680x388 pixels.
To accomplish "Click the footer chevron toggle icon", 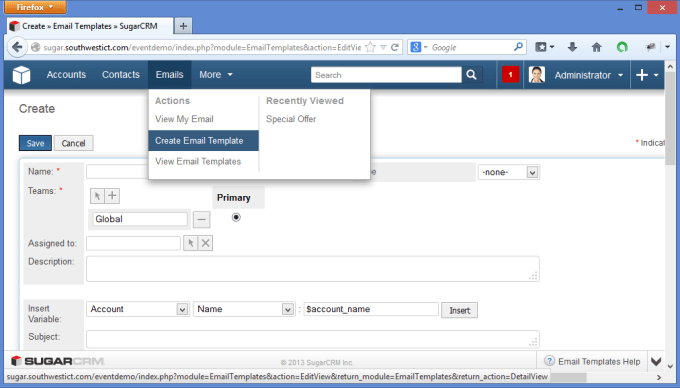I will coord(656,361).
